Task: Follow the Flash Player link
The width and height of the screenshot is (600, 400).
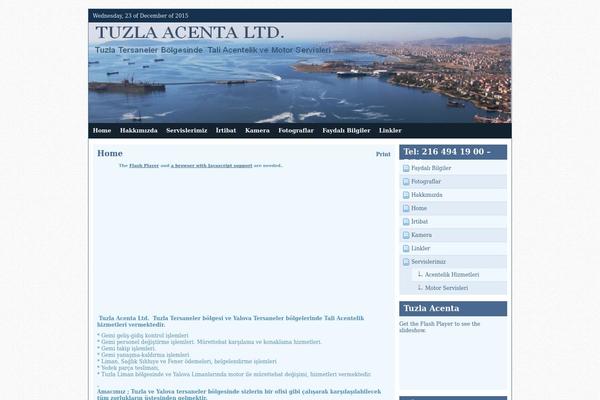Action: pyautogui.click(x=144, y=166)
